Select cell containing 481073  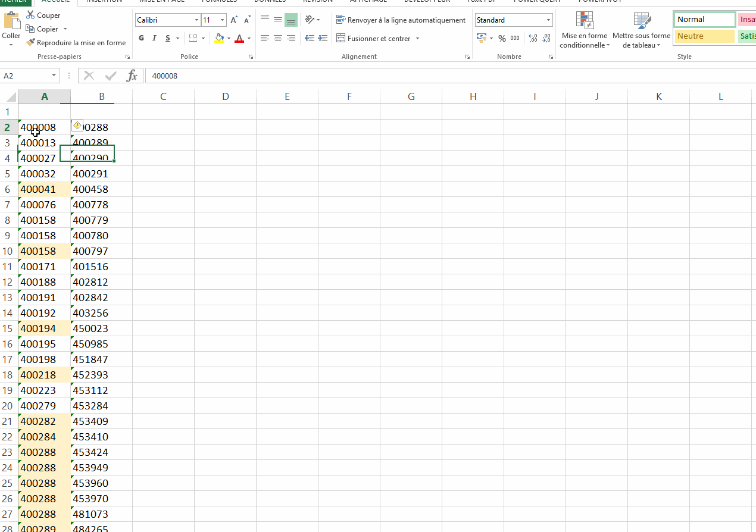[101, 514]
